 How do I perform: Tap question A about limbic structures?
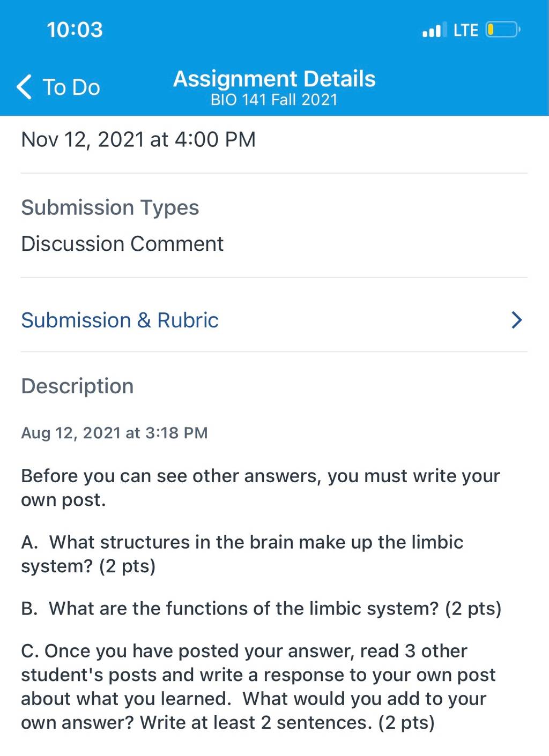pos(242,554)
